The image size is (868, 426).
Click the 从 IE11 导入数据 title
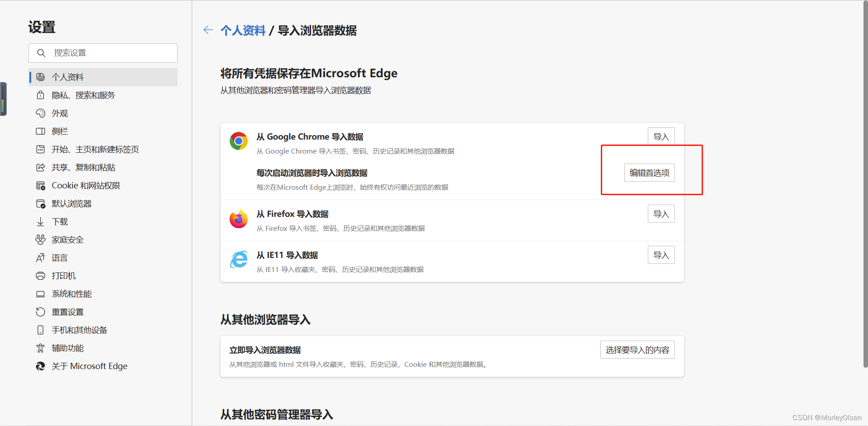click(x=287, y=255)
